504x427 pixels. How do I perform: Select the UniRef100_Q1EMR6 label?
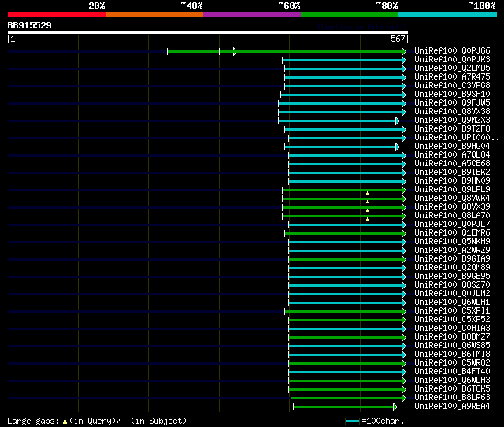[x=452, y=233]
